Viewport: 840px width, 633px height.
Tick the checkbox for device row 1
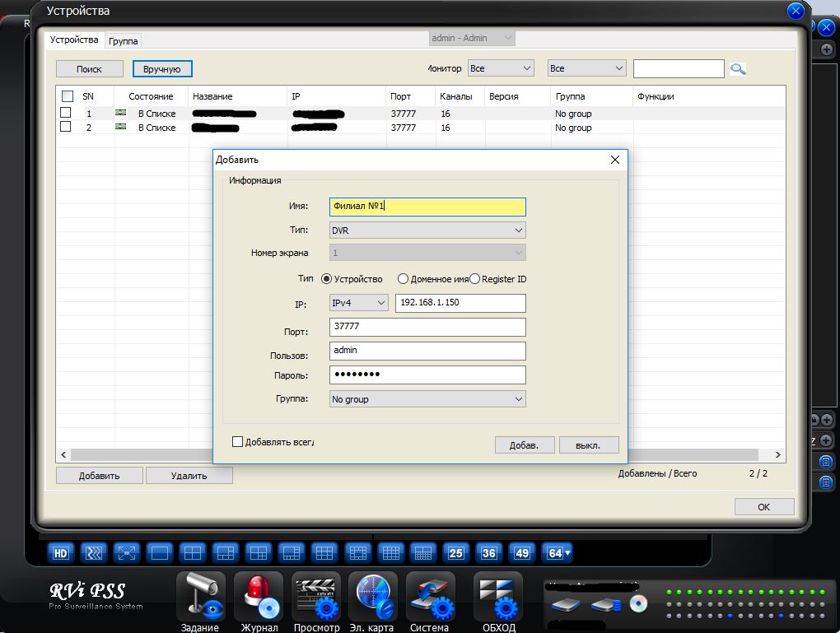(x=66, y=114)
